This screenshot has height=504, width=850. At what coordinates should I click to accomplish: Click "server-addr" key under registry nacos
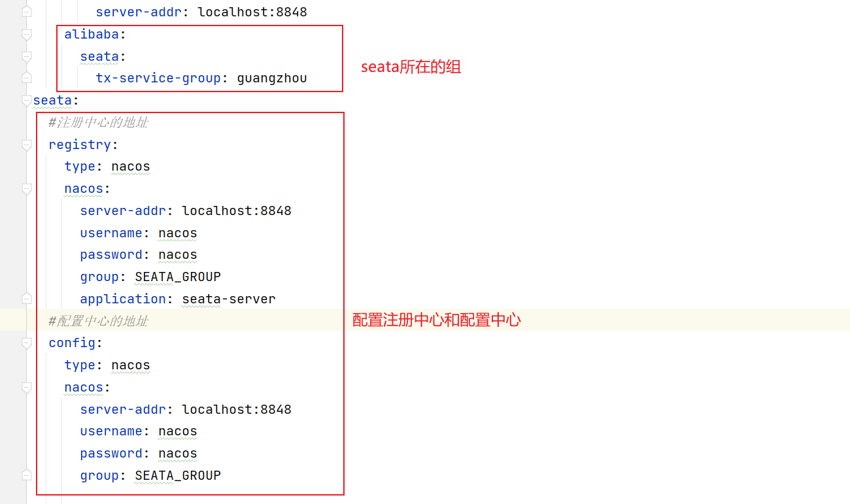click(123, 210)
